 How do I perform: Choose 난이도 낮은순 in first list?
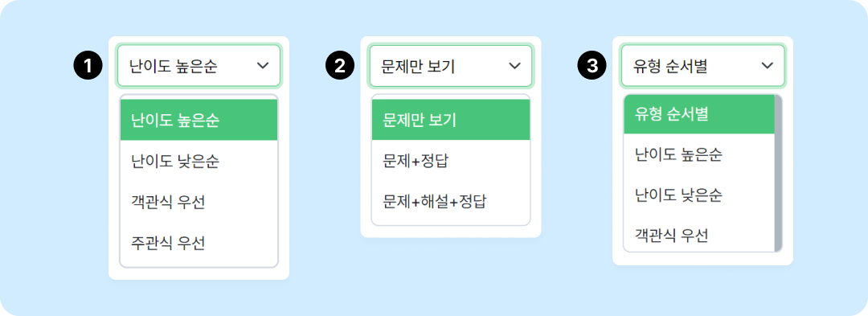click(199, 161)
